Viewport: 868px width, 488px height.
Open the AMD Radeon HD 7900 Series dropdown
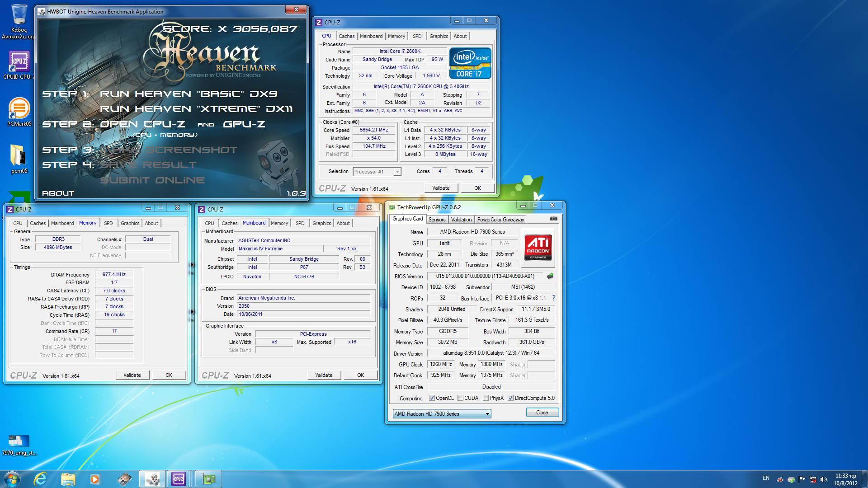click(442, 413)
